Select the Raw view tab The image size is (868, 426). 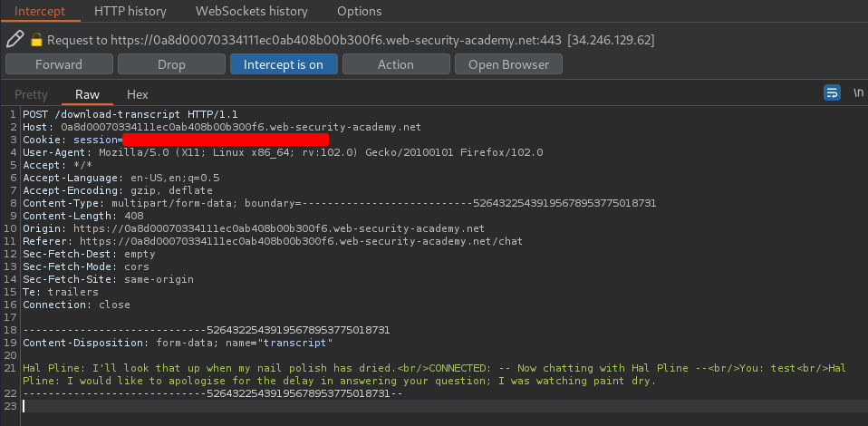88,95
